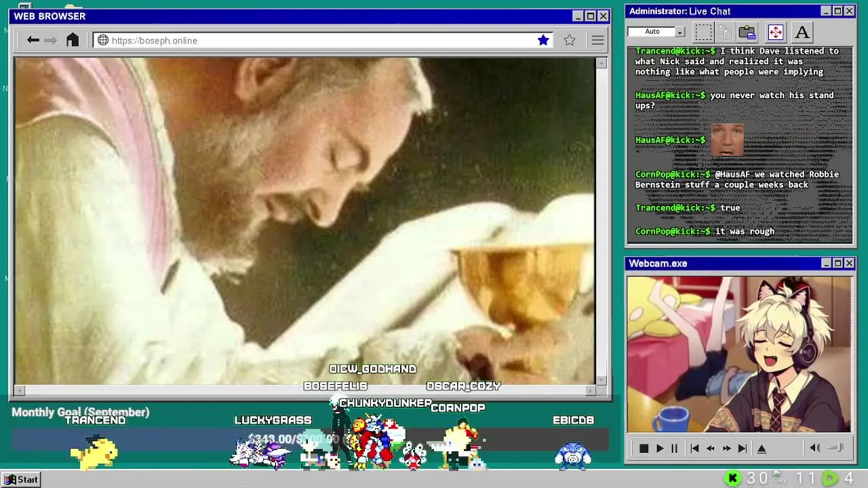Image resolution: width=868 pixels, height=488 pixels.
Task: Click the face emote in HausAF's message
Action: [x=727, y=140]
